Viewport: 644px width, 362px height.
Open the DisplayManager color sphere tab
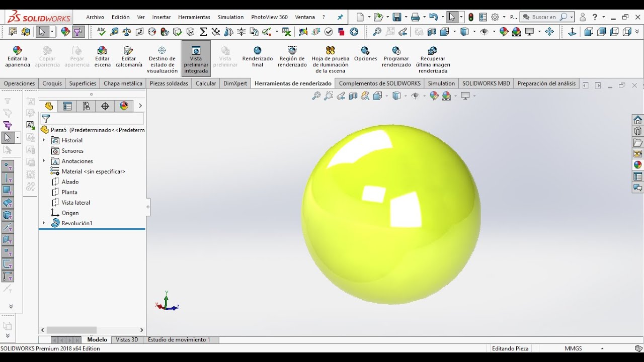pyautogui.click(x=124, y=106)
